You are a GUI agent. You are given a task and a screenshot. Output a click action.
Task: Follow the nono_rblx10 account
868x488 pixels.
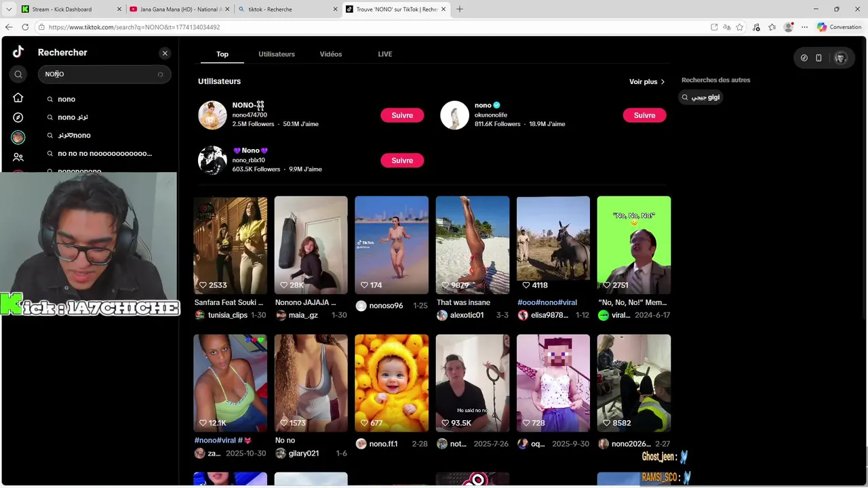click(x=402, y=161)
